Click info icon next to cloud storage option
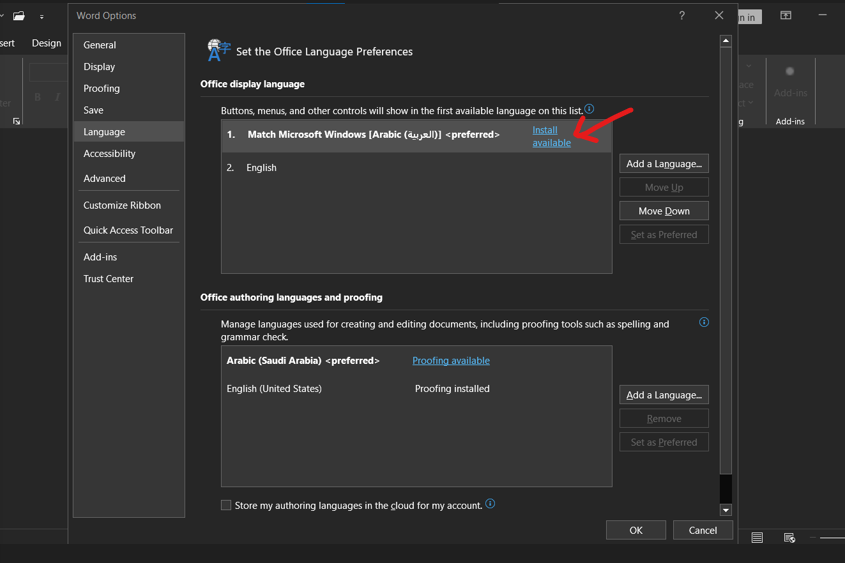This screenshot has height=563, width=845. pyautogui.click(x=490, y=504)
